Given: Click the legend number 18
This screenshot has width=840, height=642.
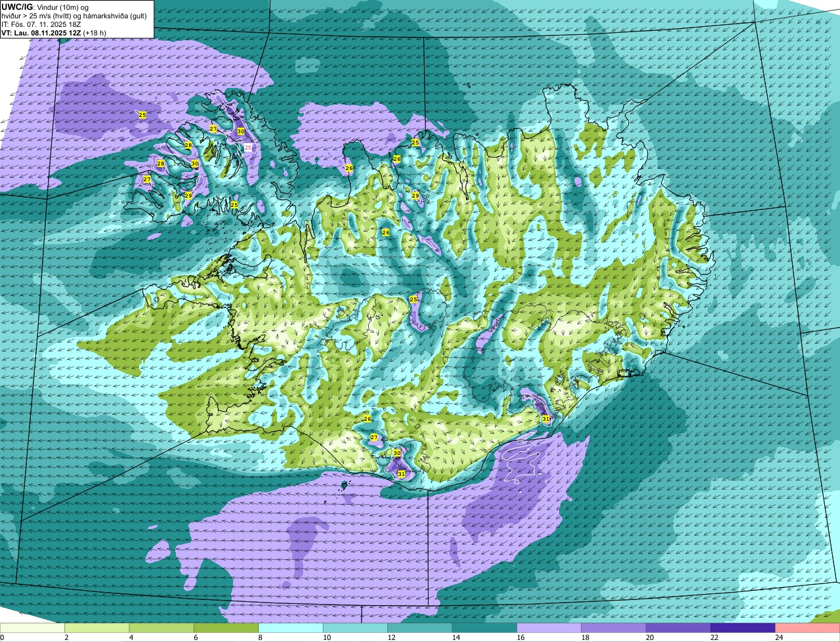Looking at the screenshot, I should point(585,637).
